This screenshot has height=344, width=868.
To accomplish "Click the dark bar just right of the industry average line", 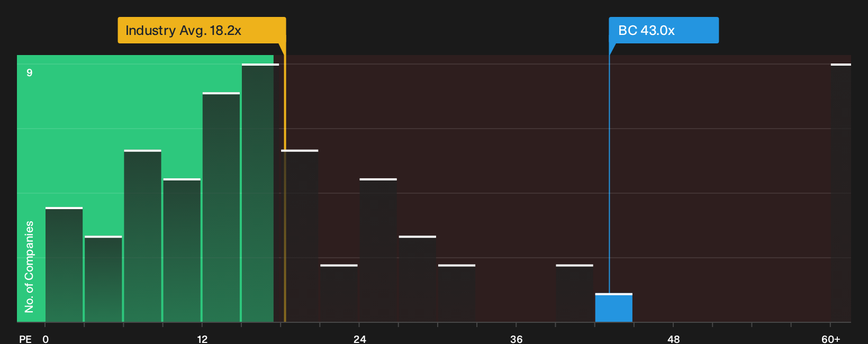I will tap(300, 236).
